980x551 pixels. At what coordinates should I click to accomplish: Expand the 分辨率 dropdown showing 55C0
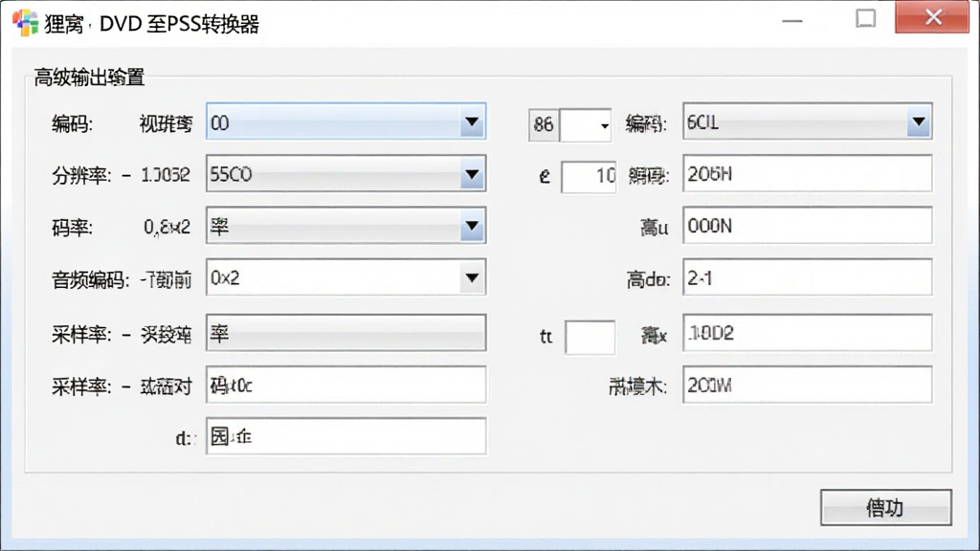pos(345,174)
